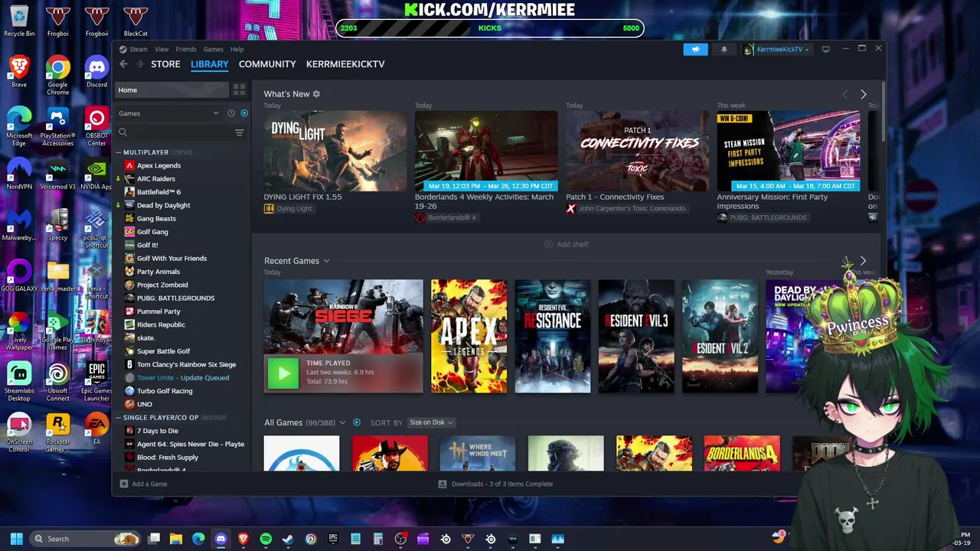
Task: Open the Games menu
Action: click(213, 49)
